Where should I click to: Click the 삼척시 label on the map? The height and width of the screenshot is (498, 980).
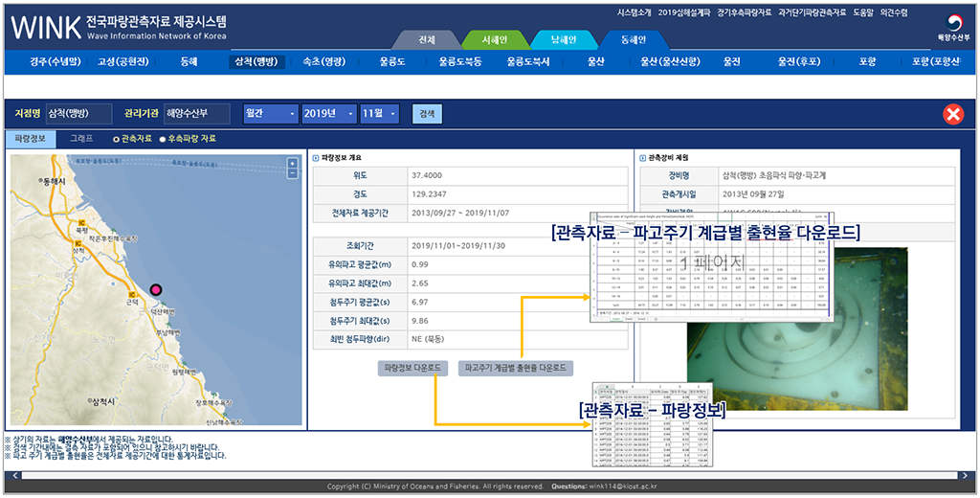(x=103, y=401)
